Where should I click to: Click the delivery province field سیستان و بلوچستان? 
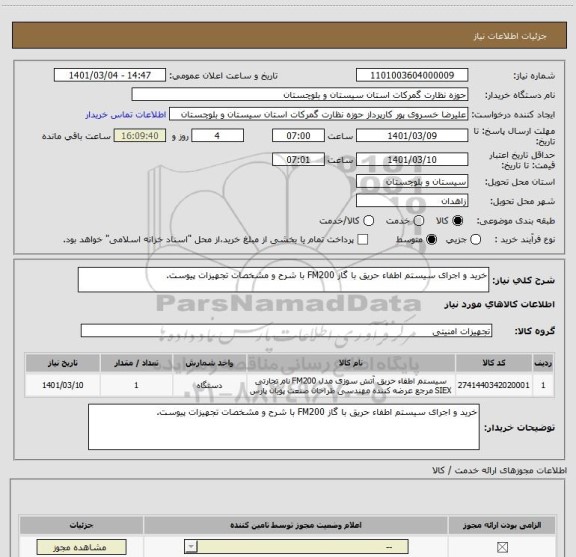(x=412, y=182)
